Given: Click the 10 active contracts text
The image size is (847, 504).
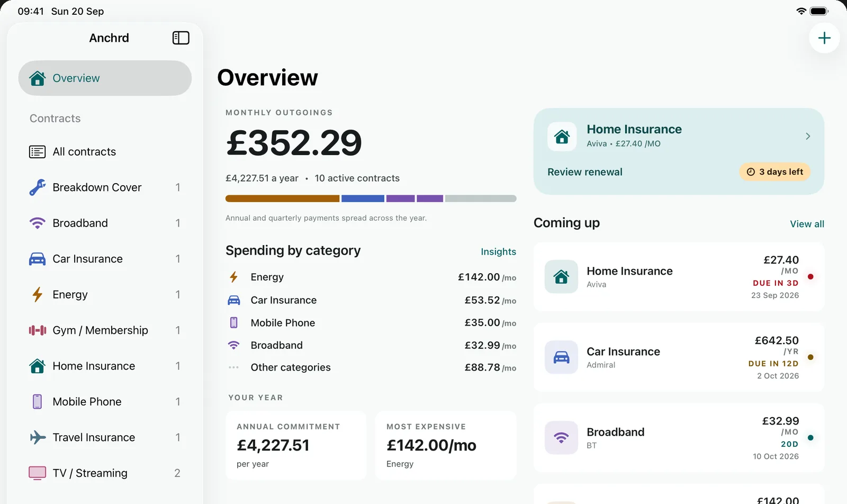Looking at the screenshot, I should coord(357,178).
